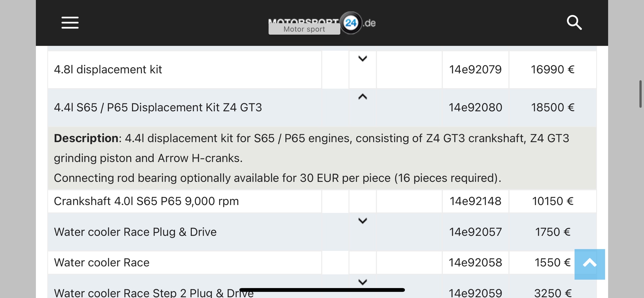The width and height of the screenshot is (644, 298).
Task: Click the 4.8l displacement kit row title
Action: [x=108, y=70]
